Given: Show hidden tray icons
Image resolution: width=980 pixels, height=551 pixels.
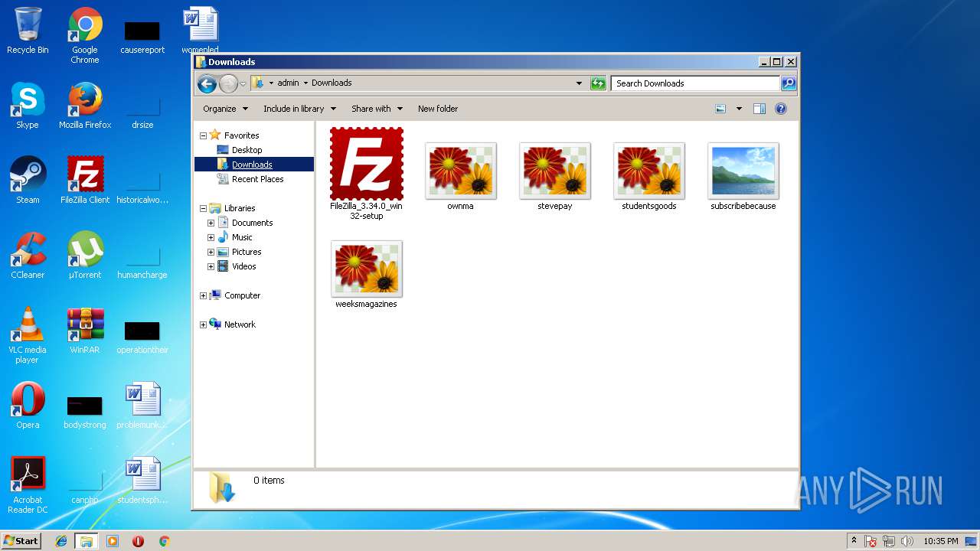Looking at the screenshot, I should pos(854,541).
